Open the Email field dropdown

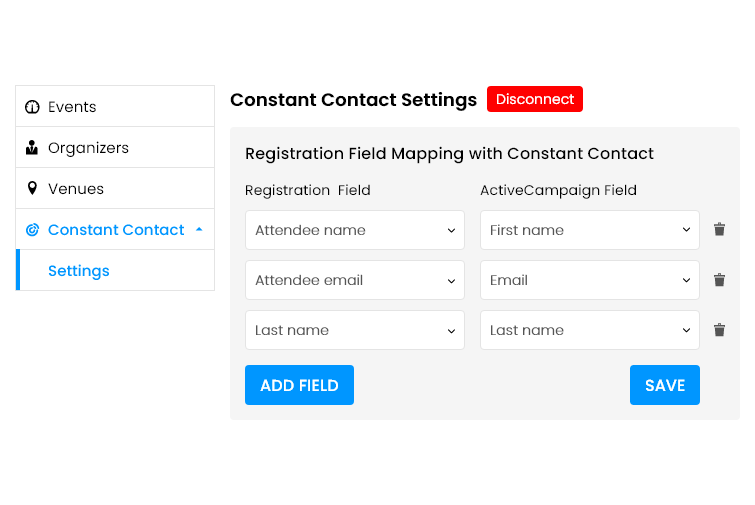point(590,280)
